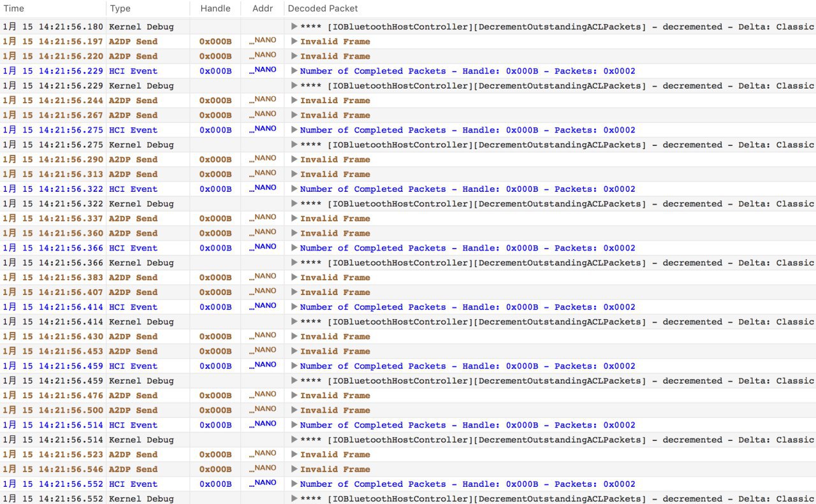Click the NANO address at 14:21:56.453
The height and width of the screenshot is (504, 816).
coord(263,350)
